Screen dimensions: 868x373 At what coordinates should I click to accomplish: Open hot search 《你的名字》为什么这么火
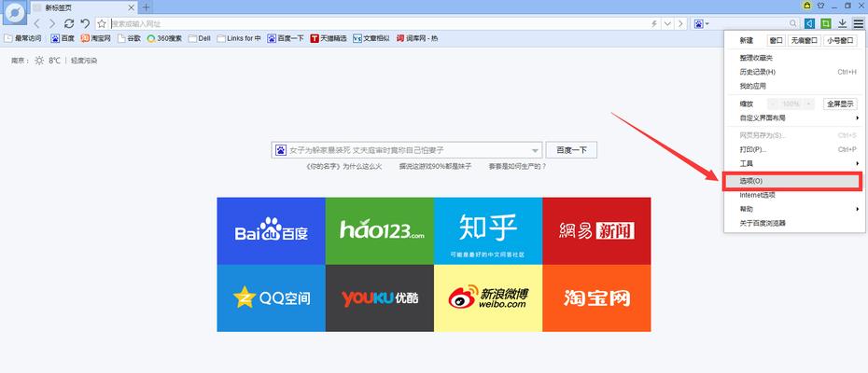pos(343,166)
